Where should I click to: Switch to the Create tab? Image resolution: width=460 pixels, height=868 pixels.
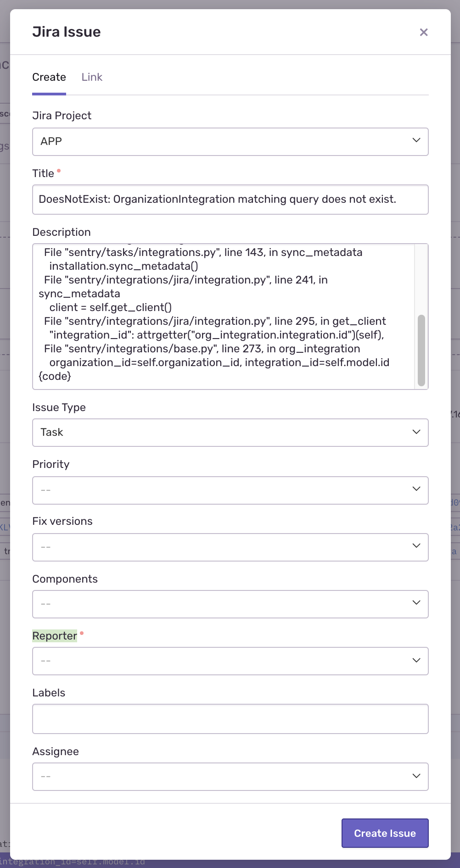[x=49, y=77]
